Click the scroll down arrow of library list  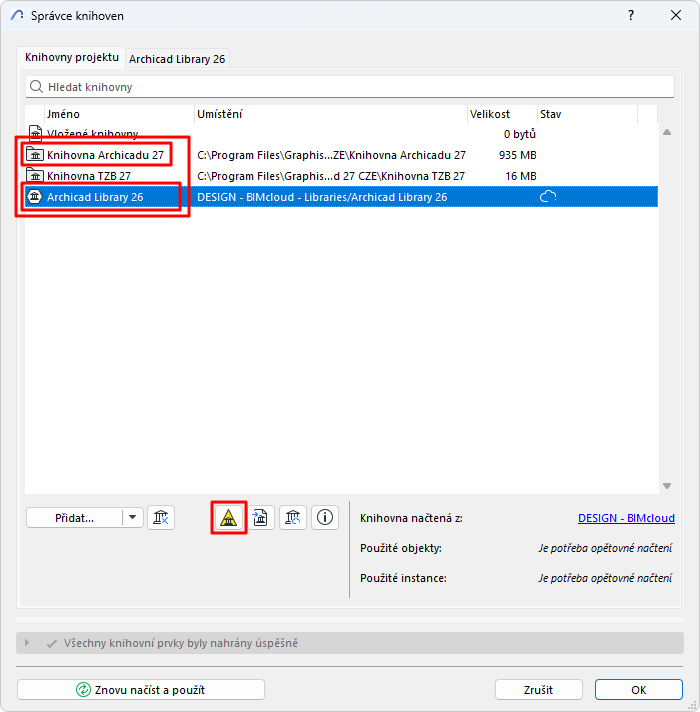point(667,486)
